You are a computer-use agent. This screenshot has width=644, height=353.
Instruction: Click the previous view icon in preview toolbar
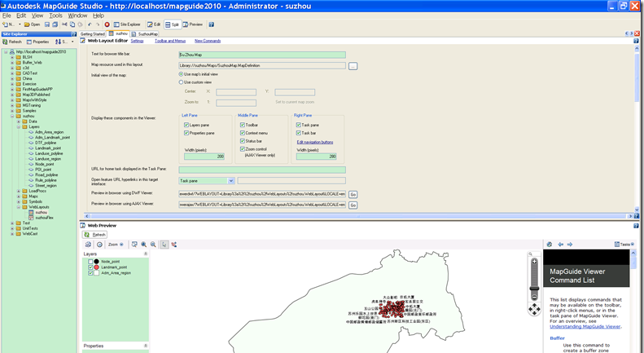99,245
